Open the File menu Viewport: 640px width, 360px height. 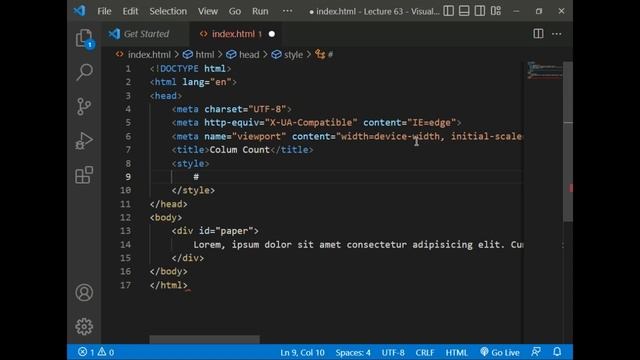coord(104,11)
